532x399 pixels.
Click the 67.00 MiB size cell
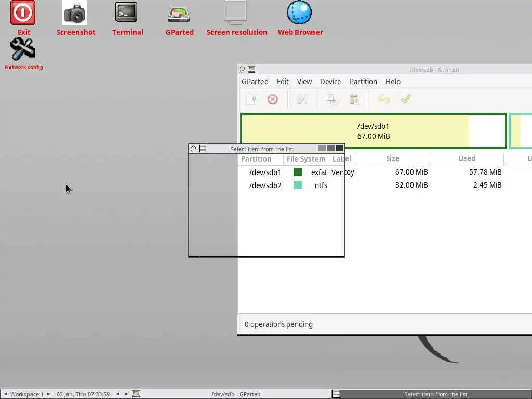click(411, 172)
